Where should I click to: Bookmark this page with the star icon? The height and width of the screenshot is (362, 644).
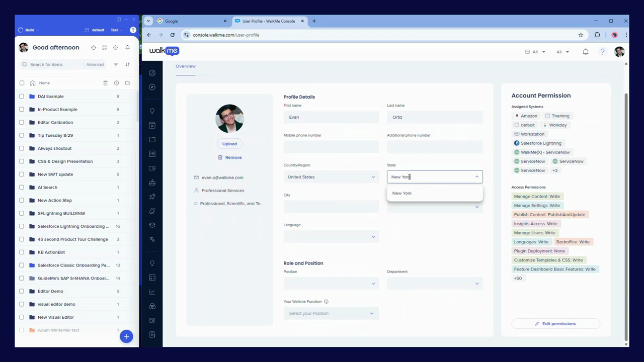coord(581,35)
